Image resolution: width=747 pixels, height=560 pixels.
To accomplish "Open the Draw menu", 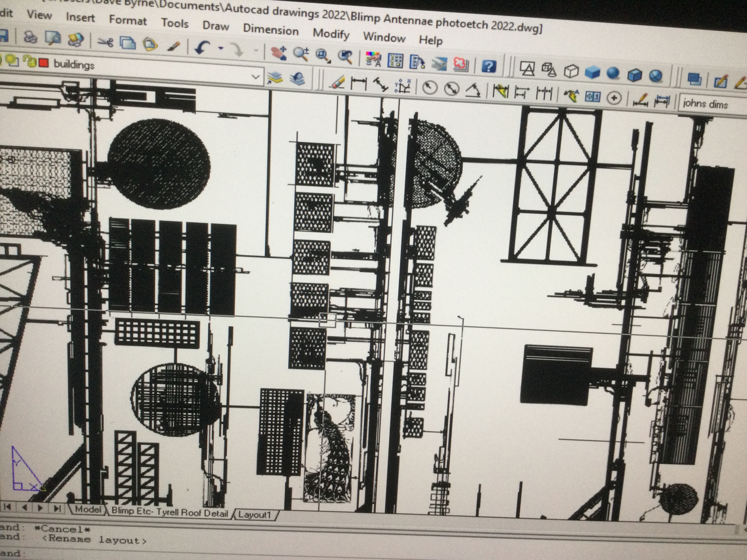I will tap(216, 26).
